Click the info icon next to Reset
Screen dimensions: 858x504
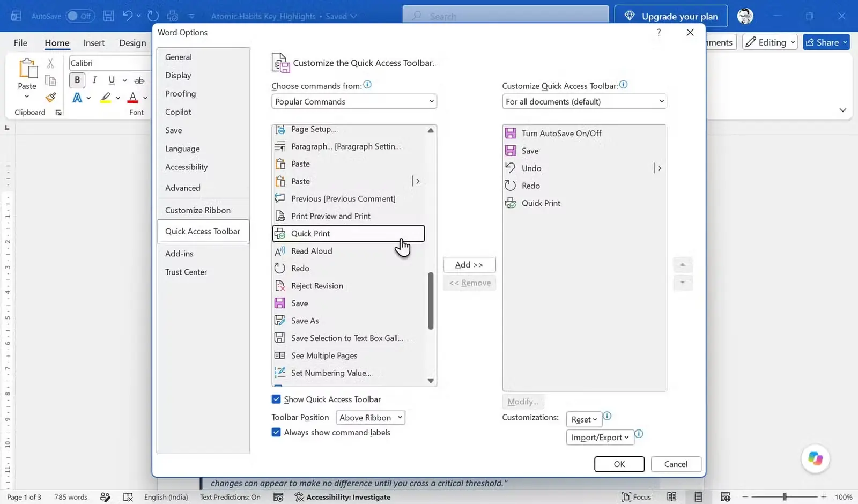607,416
